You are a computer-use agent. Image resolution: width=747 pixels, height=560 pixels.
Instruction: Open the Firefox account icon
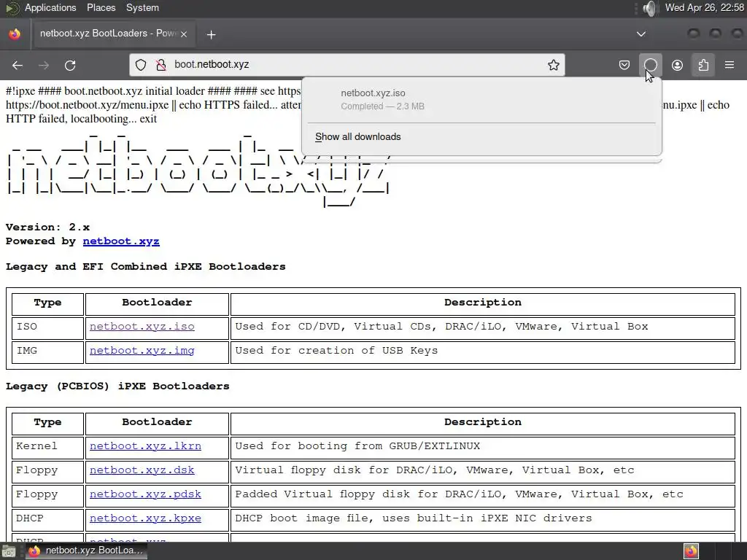[677, 65]
